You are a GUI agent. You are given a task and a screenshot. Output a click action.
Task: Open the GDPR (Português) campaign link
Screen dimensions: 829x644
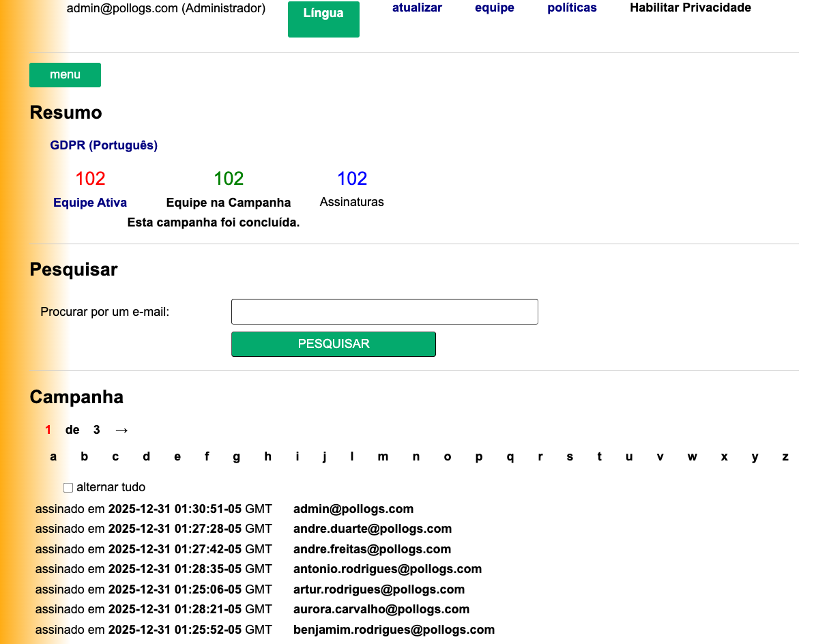pos(104,145)
